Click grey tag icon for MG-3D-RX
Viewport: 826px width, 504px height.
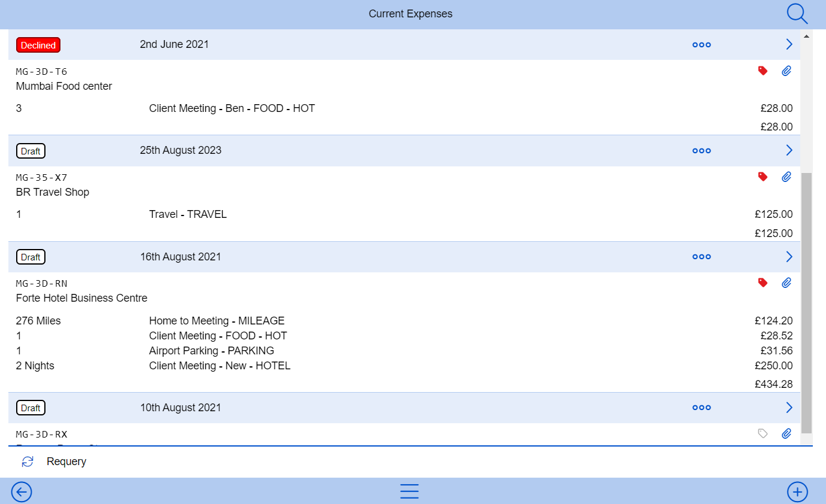click(x=763, y=433)
